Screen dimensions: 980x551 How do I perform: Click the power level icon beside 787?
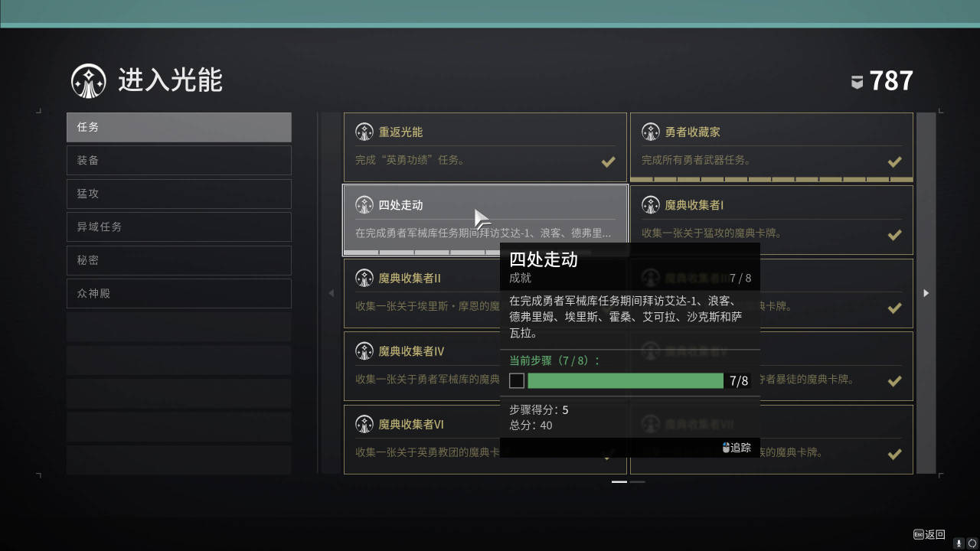(x=857, y=82)
